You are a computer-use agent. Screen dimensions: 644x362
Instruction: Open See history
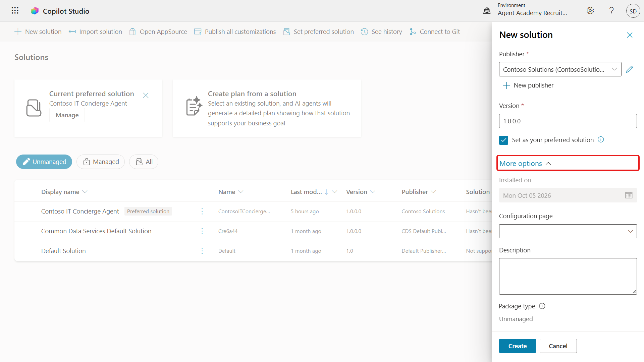(x=381, y=32)
